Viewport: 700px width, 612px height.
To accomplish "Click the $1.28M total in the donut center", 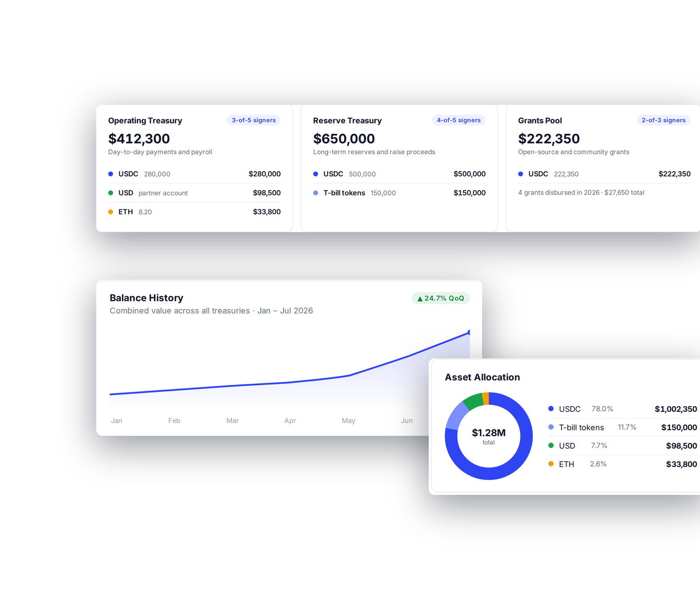I will (489, 433).
